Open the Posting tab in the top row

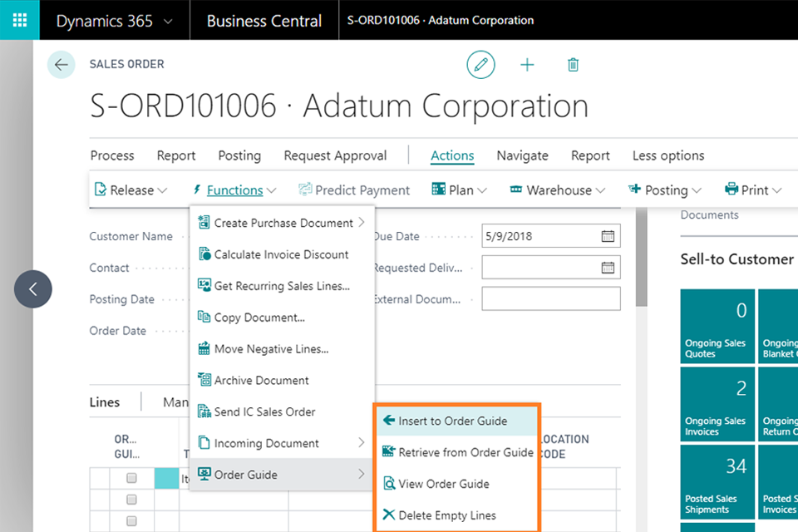point(239,155)
